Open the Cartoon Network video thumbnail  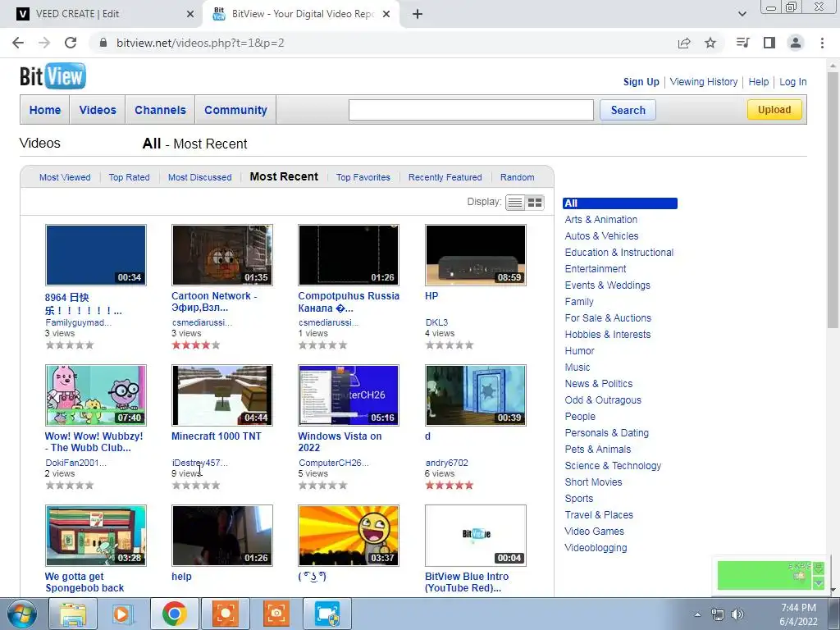point(222,255)
